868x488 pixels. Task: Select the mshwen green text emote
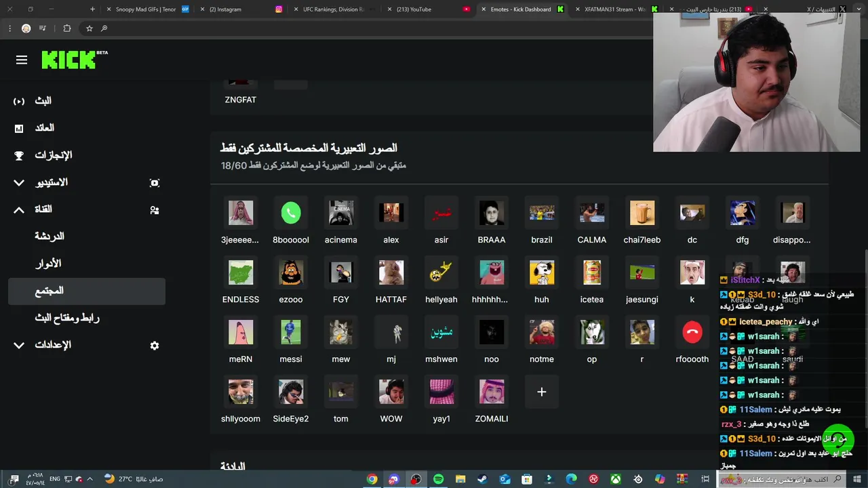coord(441,332)
